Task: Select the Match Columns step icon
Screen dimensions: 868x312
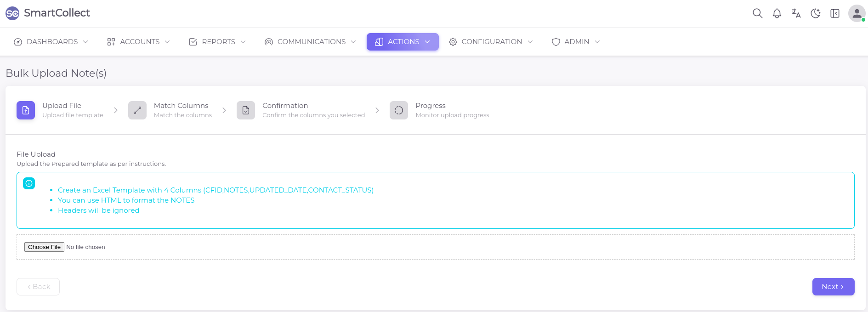Action: pos(137,110)
